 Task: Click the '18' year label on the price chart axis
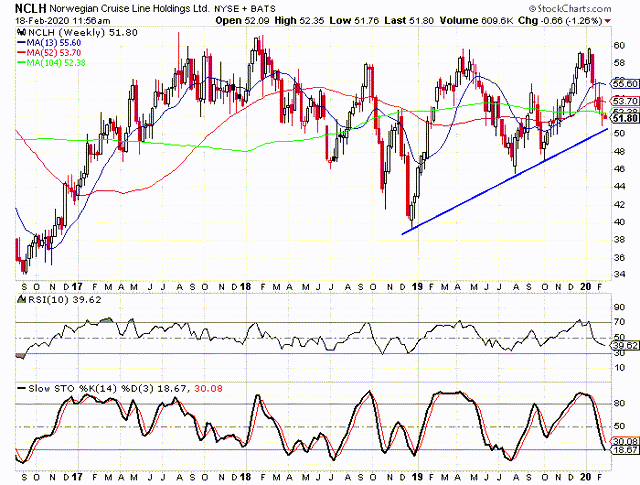pyautogui.click(x=245, y=287)
